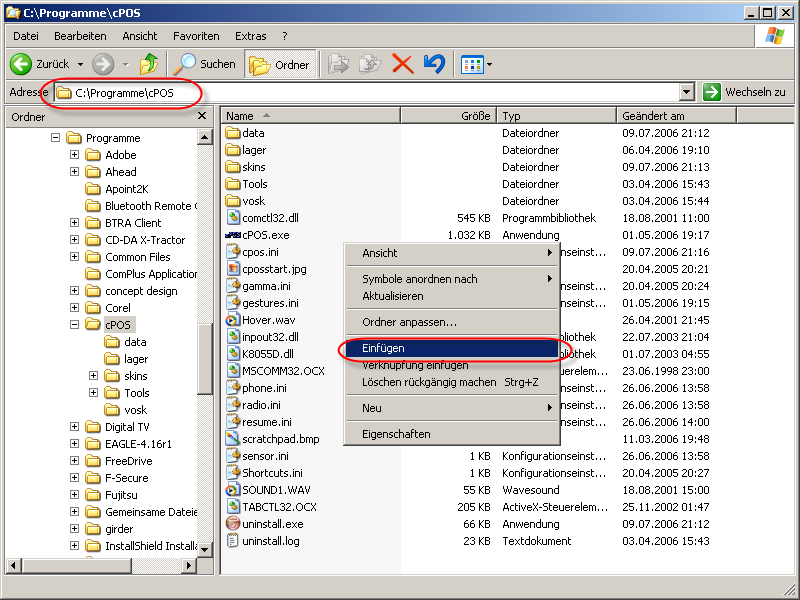Open the Ansicht menu in menu bar
The image size is (800, 600).
tap(139, 36)
